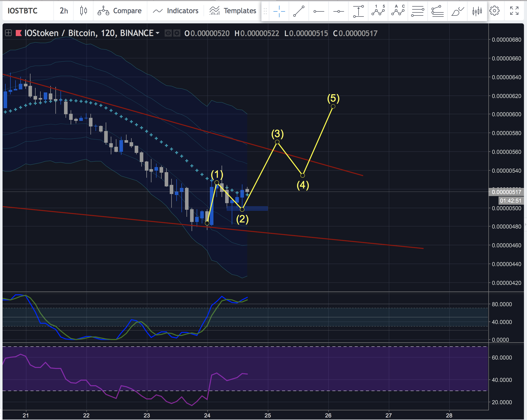Open candlestick chart style picker
The width and height of the screenshot is (527, 420).
83,11
